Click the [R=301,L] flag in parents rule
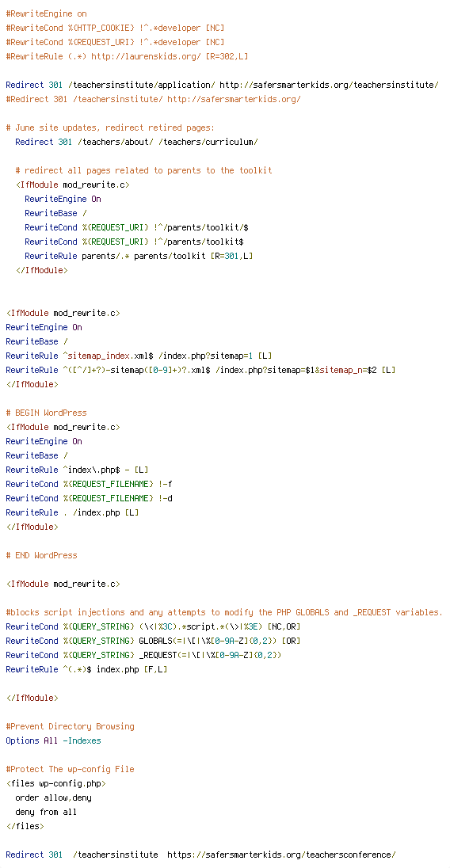Image resolution: width=450 pixels, height=868 pixels. coord(232,256)
